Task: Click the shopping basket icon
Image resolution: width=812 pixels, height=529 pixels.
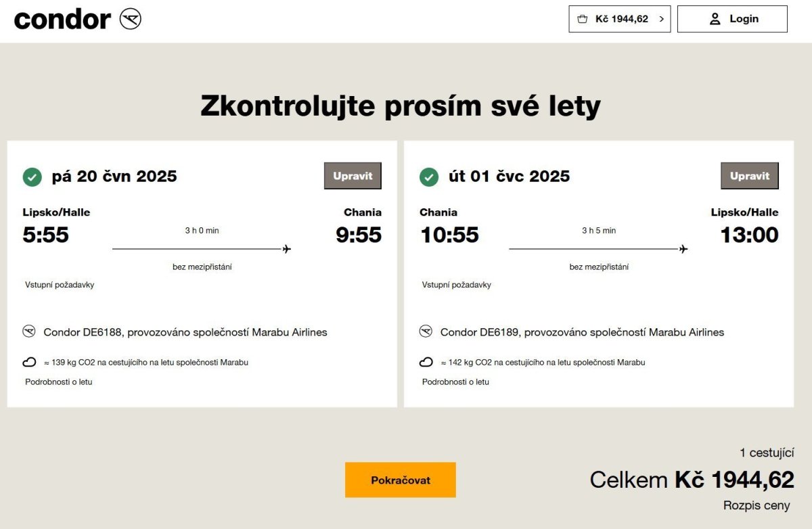Action: coord(582,19)
